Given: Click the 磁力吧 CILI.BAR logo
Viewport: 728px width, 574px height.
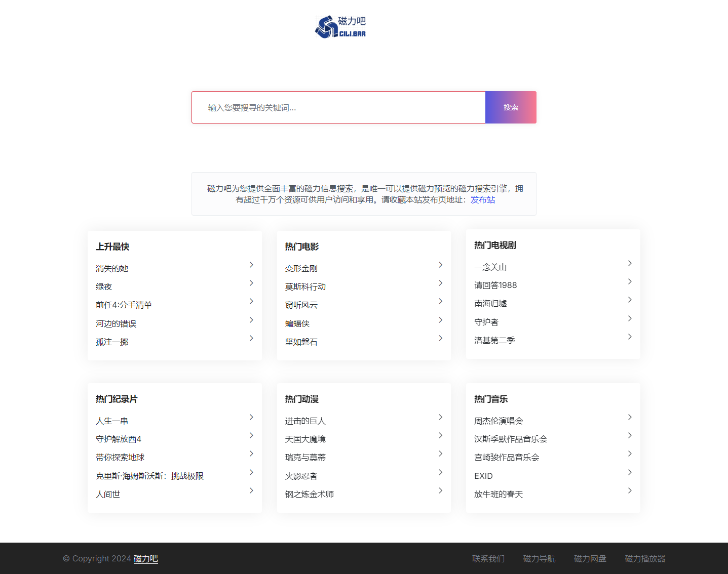Looking at the screenshot, I should [340, 27].
